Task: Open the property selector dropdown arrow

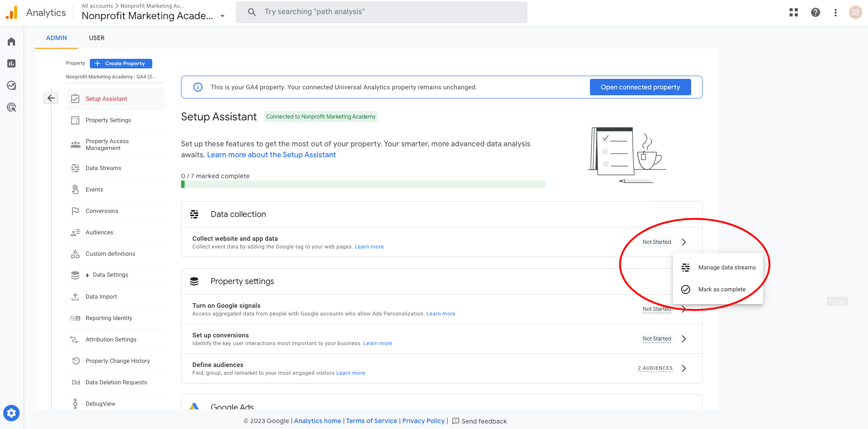Action: (x=222, y=16)
